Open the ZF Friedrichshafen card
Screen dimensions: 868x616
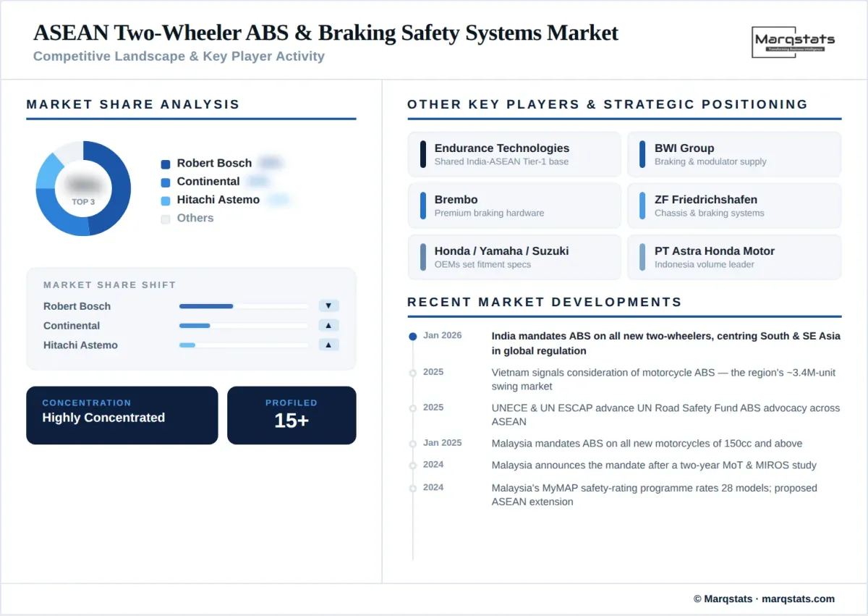click(x=734, y=206)
